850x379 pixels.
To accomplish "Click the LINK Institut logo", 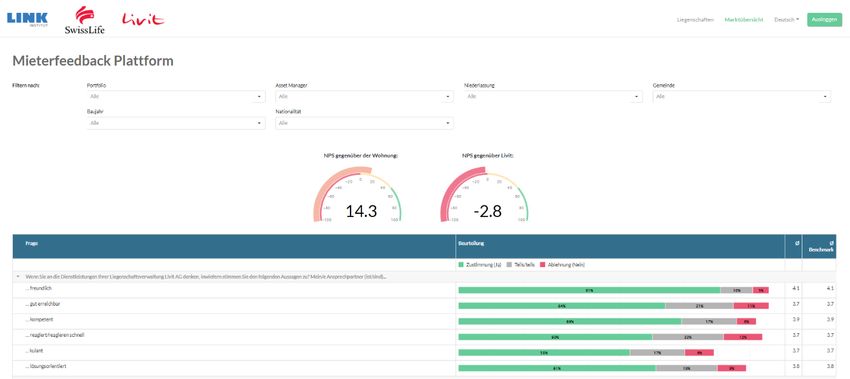I will [27, 20].
